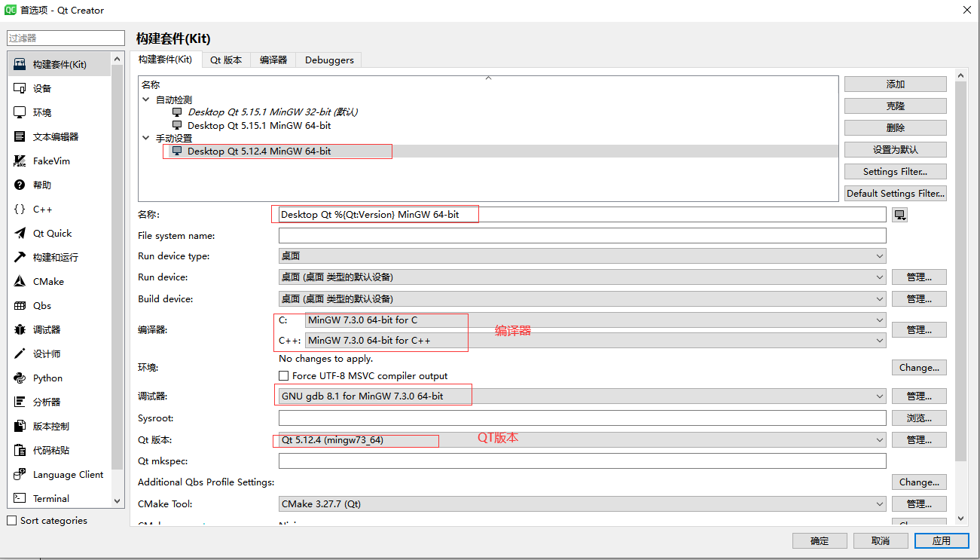Screen dimensions: 980x560
Task: Click 浏览... next to Sysroot
Action: coord(920,418)
